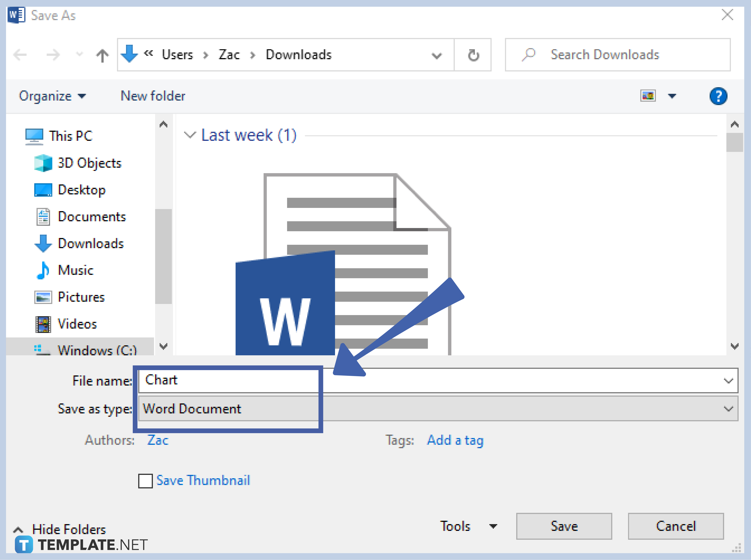Image resolution: width=751 pixels, height=560 pixels.
Task: Click the search magnifier in Search Downloads
Action: click(x=529, y=54)
